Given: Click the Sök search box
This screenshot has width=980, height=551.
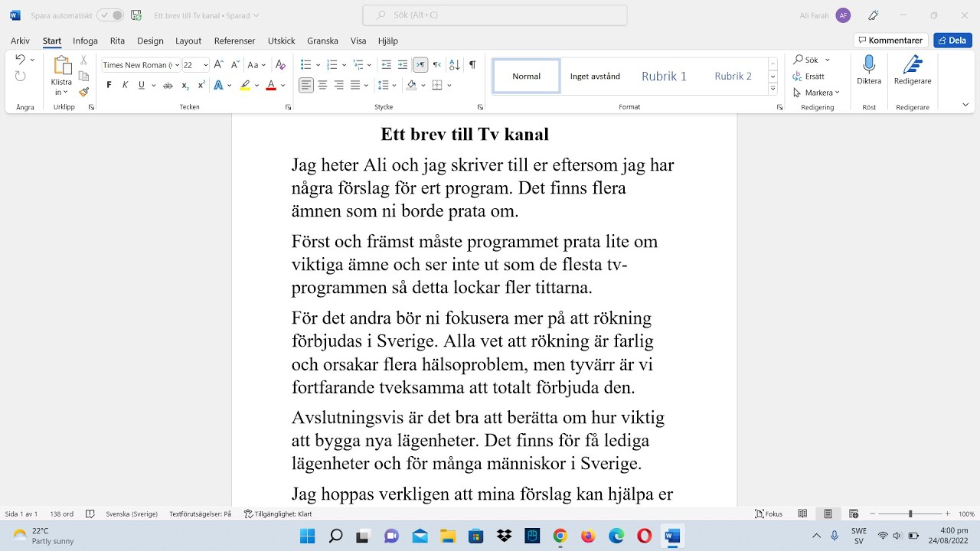Looking at the screenshot, I should click(495, 15).
